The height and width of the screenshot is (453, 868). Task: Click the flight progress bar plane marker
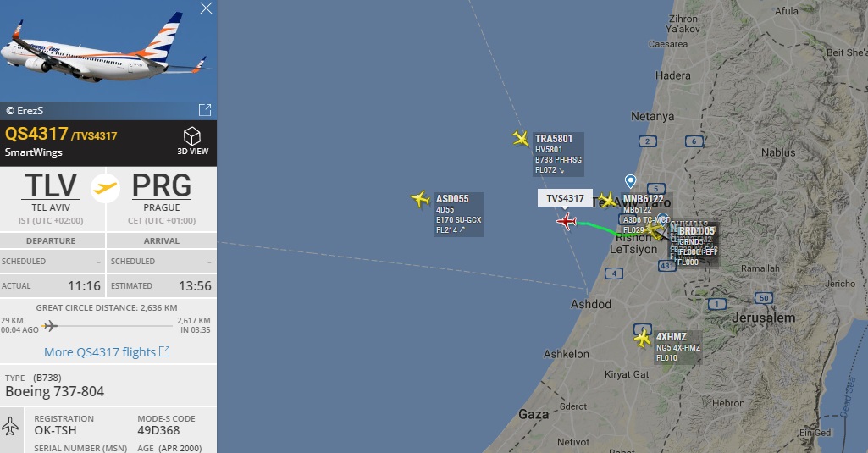pos(50,326)
